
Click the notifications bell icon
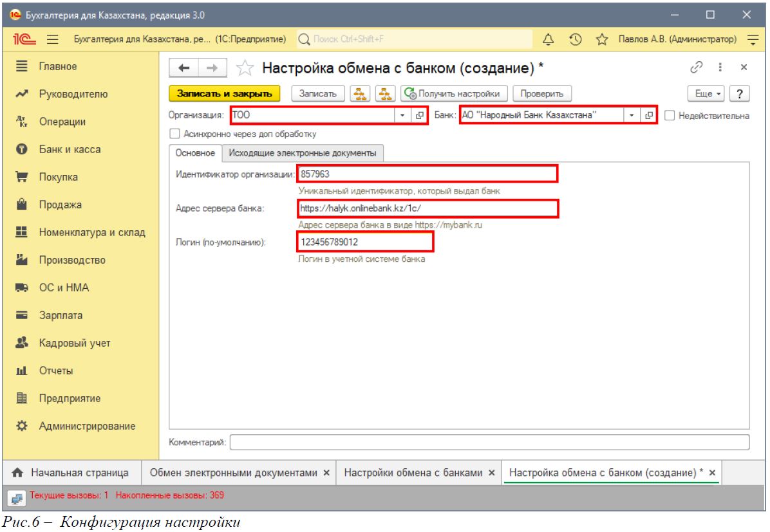(x=549, y=39)
